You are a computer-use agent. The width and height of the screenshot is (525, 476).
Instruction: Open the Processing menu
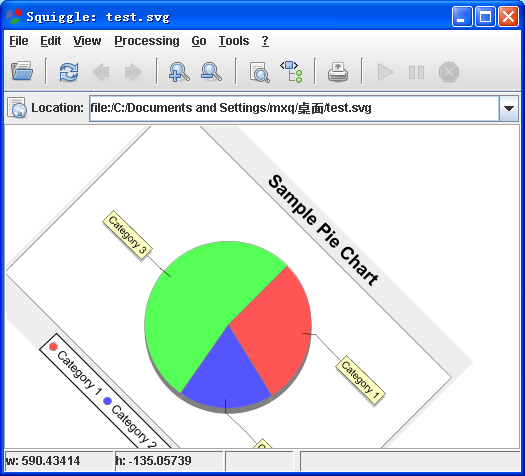tap(147, 41)
